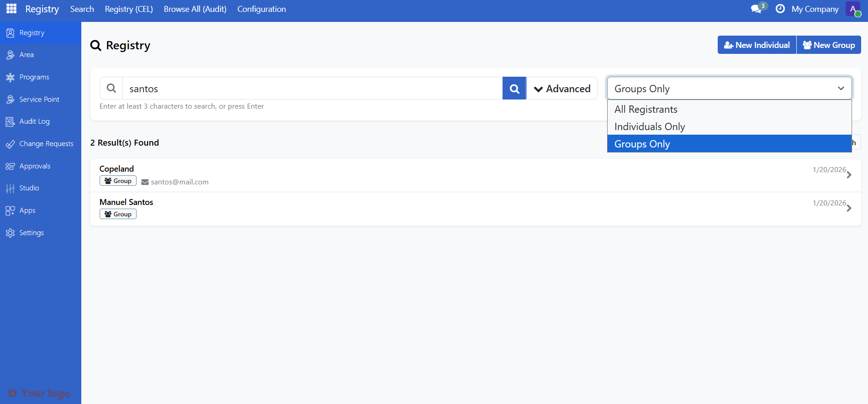868x404 pixels.
Task: Click the blue search magnifier button
Action: pyautogui.click(x=514, y=89)
